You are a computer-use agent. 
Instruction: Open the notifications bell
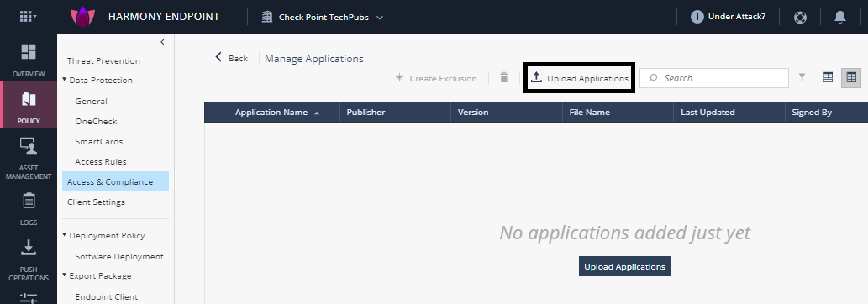coord(839,17)
